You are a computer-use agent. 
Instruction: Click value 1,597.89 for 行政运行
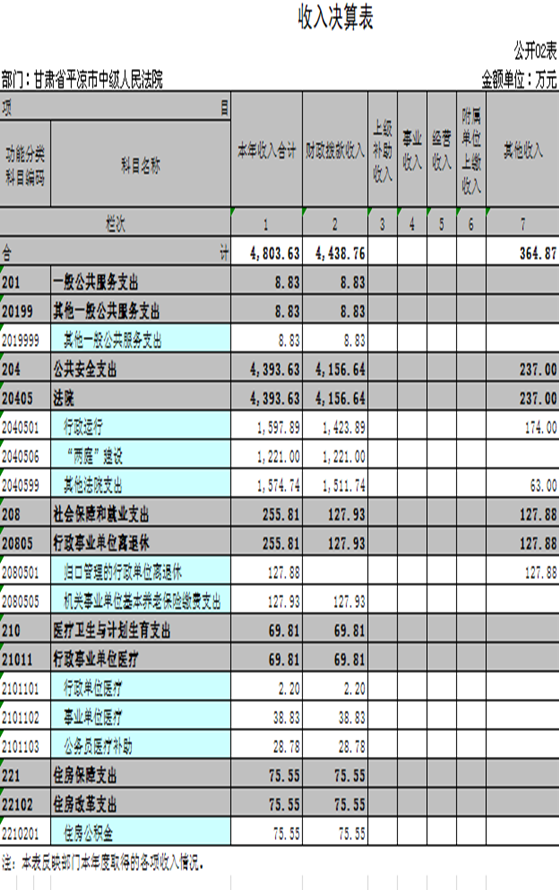(278, 427)
